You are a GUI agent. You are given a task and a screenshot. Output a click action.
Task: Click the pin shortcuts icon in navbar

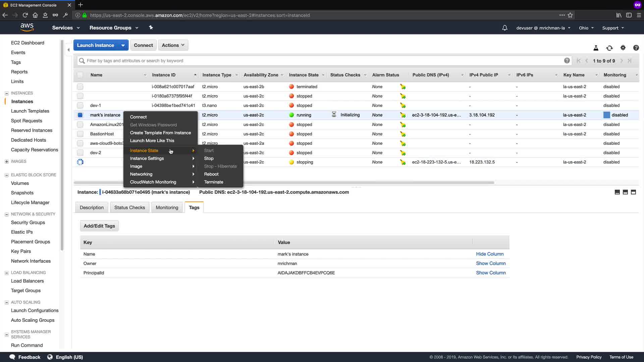click(x=151, y=27)
